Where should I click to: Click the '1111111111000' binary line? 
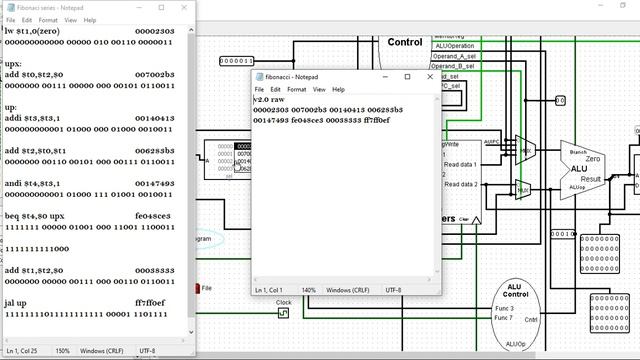pyautogui.click(x=37, y=249)
